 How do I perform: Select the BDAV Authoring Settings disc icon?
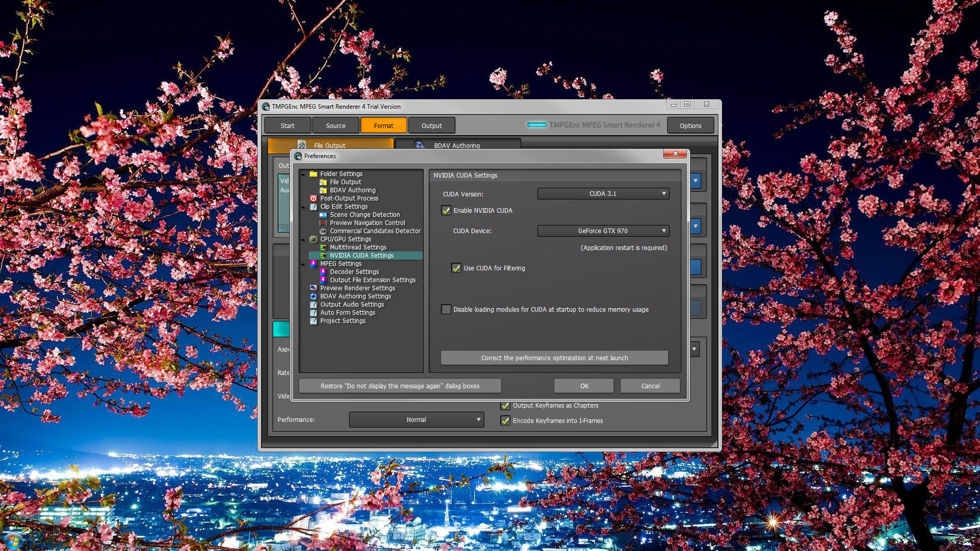pos(313,296)
